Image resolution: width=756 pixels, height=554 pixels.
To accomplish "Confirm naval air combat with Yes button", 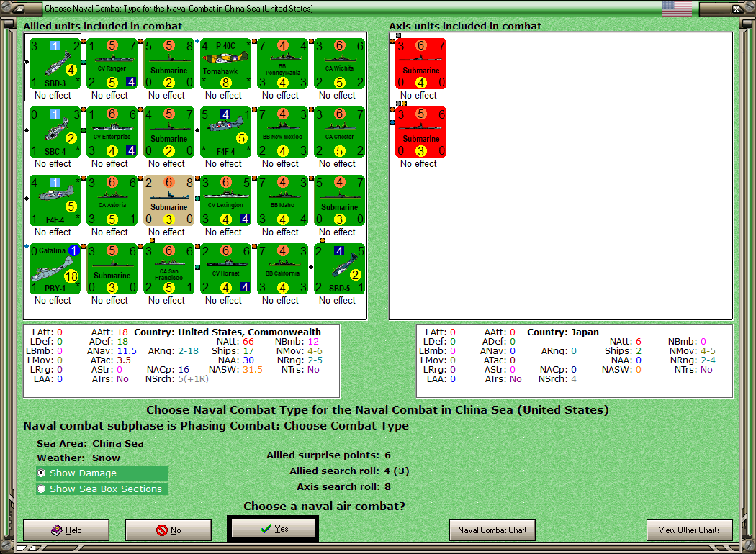I will click(x=273, y=529).
